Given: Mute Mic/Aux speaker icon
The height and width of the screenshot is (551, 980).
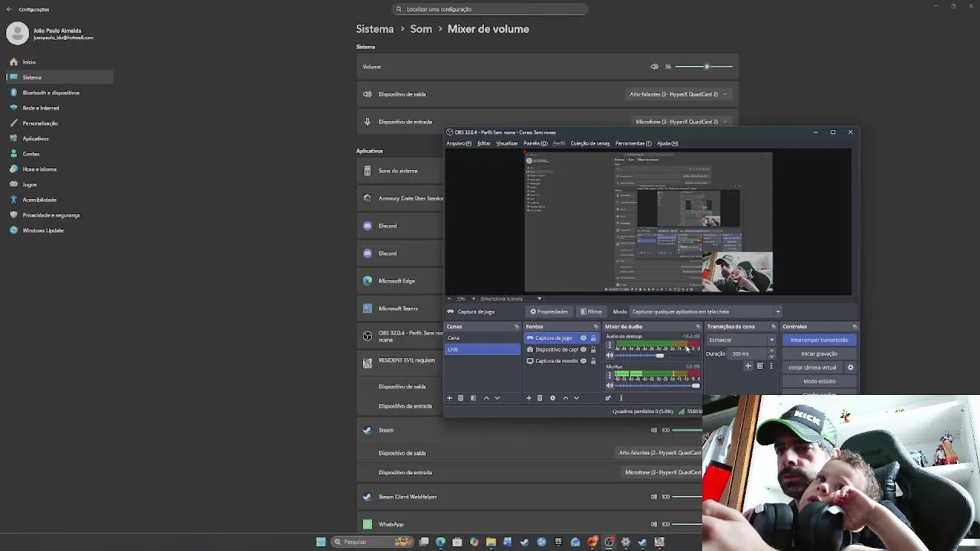Looking at the screenshot, I should (x=609, y=386).
